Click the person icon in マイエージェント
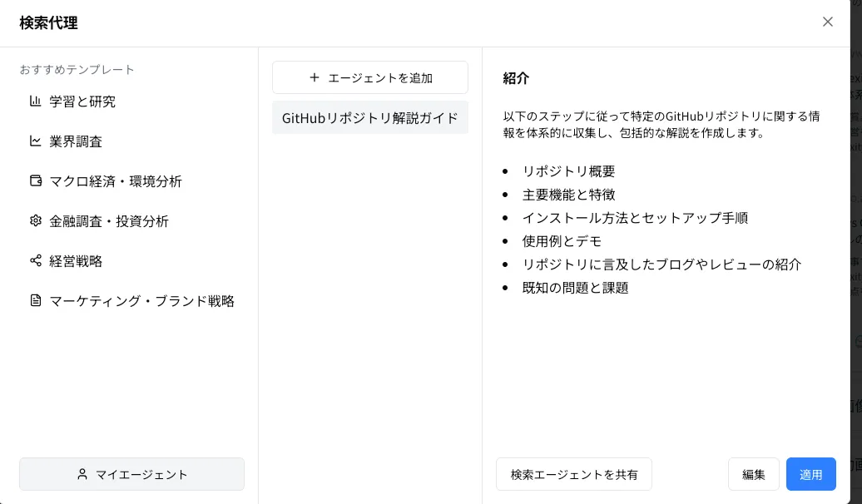This screenshot has width=862, height=504. coord(82,474)
